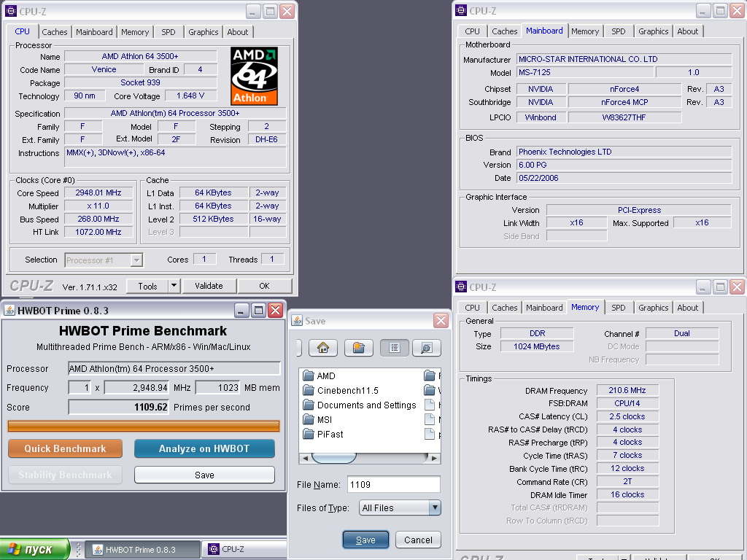Screen dimensions: 747x560
Task: Click the CAS# Latency 2.5 clocks value
Action: [x=627, y=416]
